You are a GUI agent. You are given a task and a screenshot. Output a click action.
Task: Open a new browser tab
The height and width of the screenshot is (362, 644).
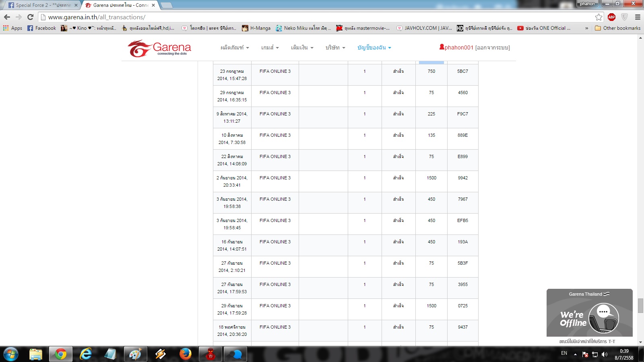click(x=167, y=5)
